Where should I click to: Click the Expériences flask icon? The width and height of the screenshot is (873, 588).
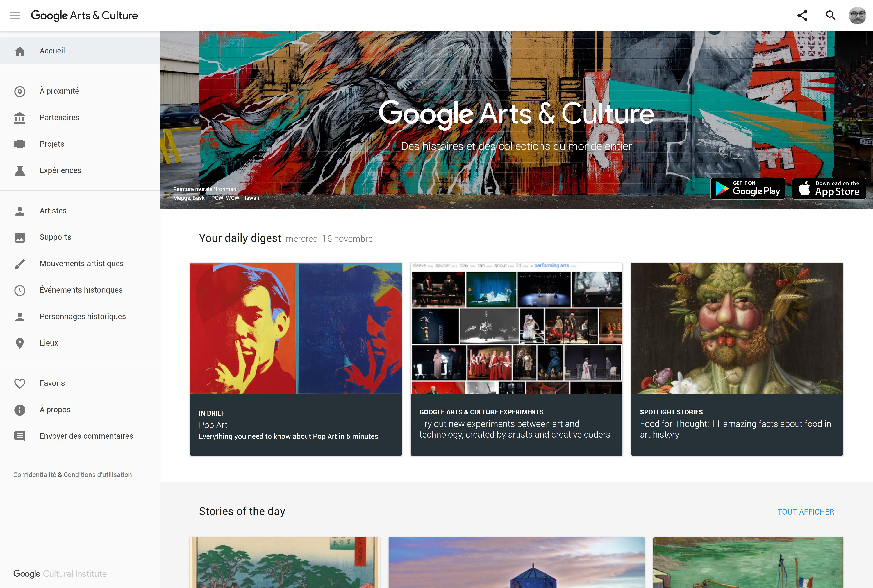point(20,171)
